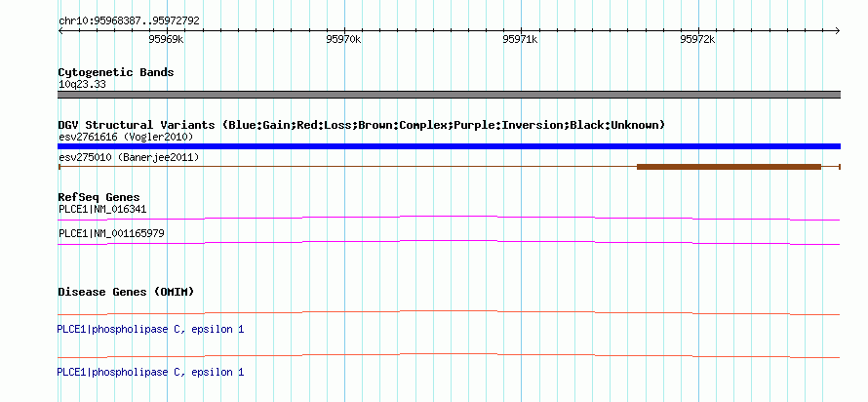Image resolution: width=868 pixels, height=402 pixels.
Task: Click the gray 10q23.33 cytogenetic band bar
Action: pos(449,95)
